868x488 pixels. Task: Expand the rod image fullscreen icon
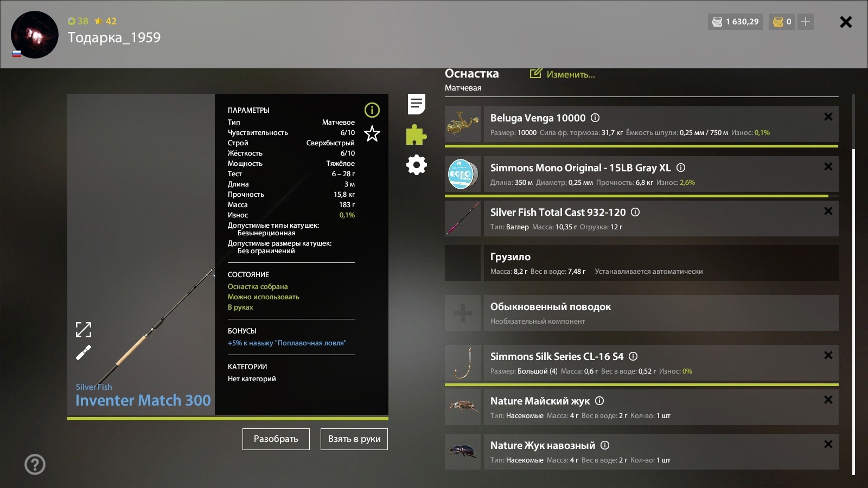(x=84, y=329)
